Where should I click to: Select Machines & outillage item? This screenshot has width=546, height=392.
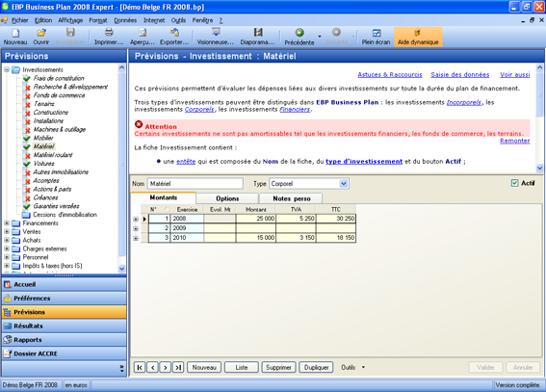[60, 129]
